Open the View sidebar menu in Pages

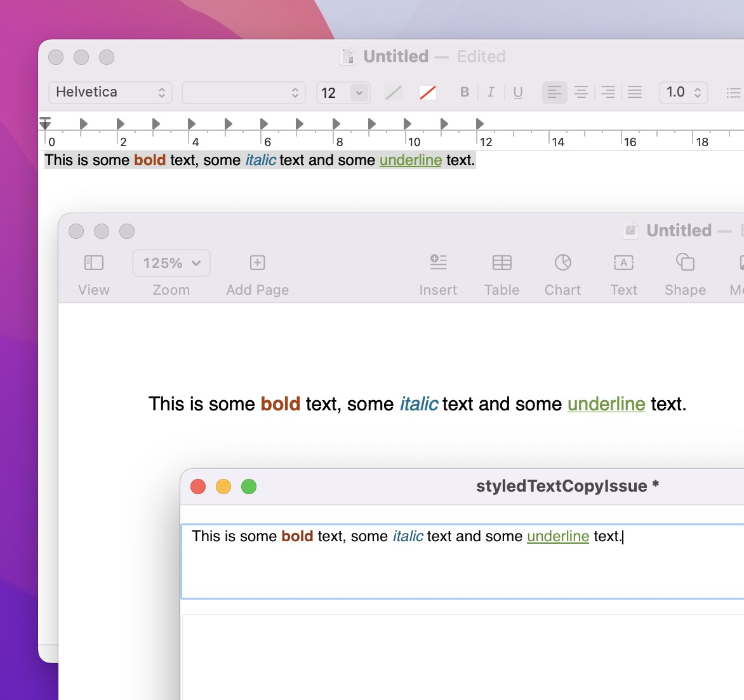pos(94,263)
